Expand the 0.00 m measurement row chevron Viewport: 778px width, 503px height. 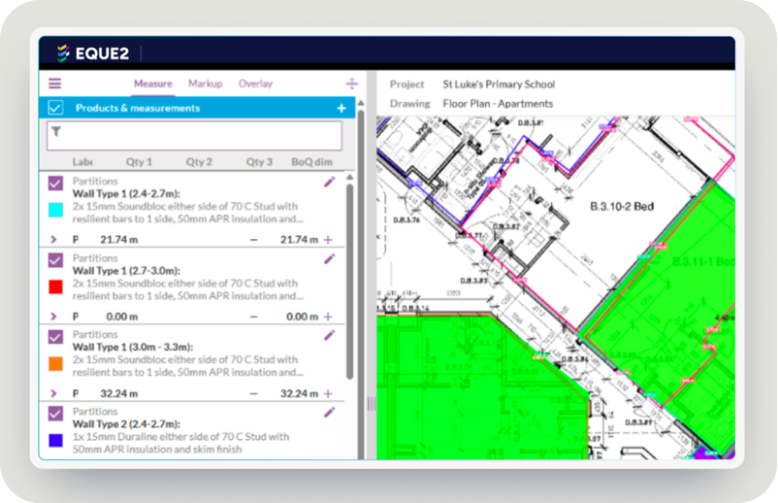(54, 316)
